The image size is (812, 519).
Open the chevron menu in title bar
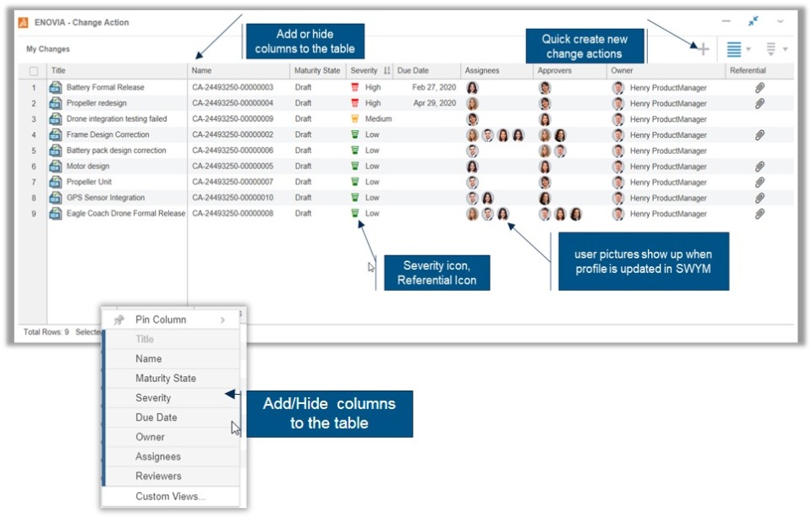[x=780, y=21]
